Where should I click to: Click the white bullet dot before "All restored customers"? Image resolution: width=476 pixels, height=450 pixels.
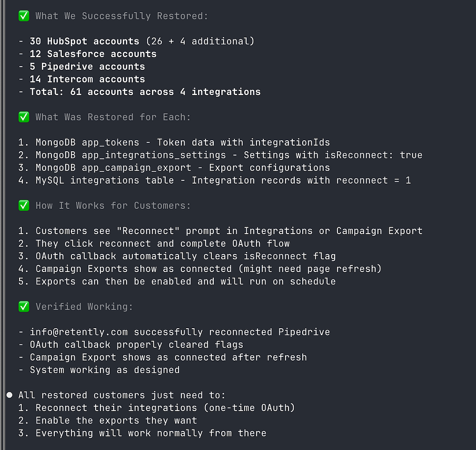click(x=10, y=395)
